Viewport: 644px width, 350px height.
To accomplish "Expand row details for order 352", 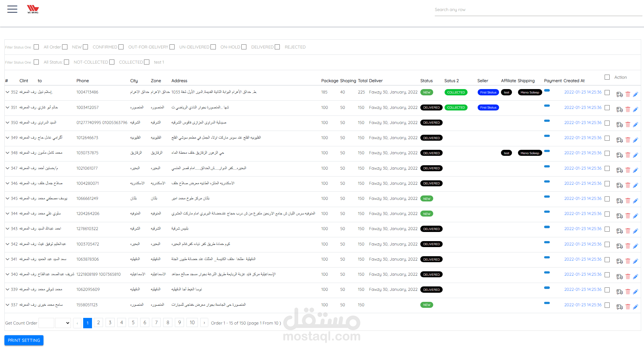I will click(x=7, y=92).
